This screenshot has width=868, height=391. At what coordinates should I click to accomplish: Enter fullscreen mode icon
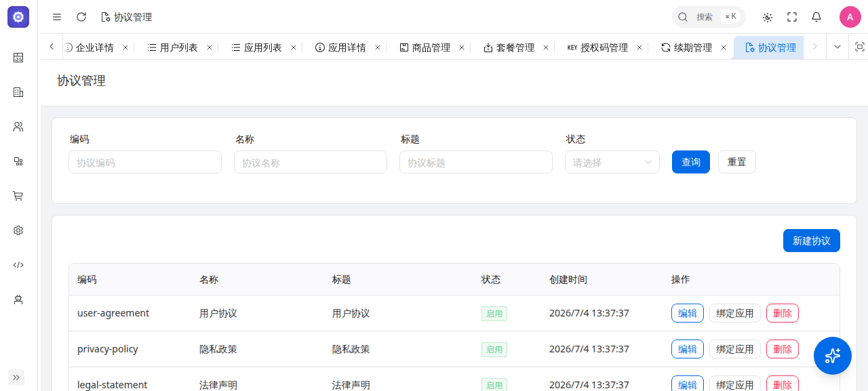(792, 17)
